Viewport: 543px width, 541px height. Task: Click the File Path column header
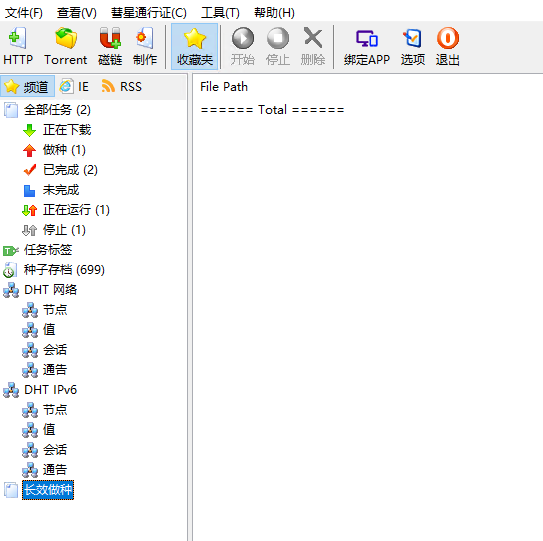pyautogui.click(x=224, y=87)
